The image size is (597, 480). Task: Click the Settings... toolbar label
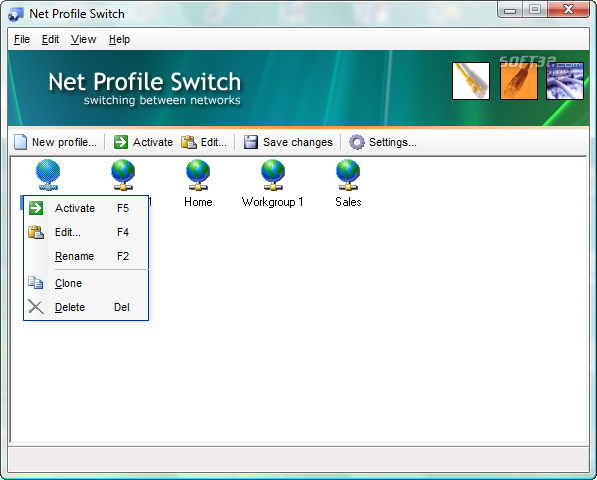[x=393, y=142]
